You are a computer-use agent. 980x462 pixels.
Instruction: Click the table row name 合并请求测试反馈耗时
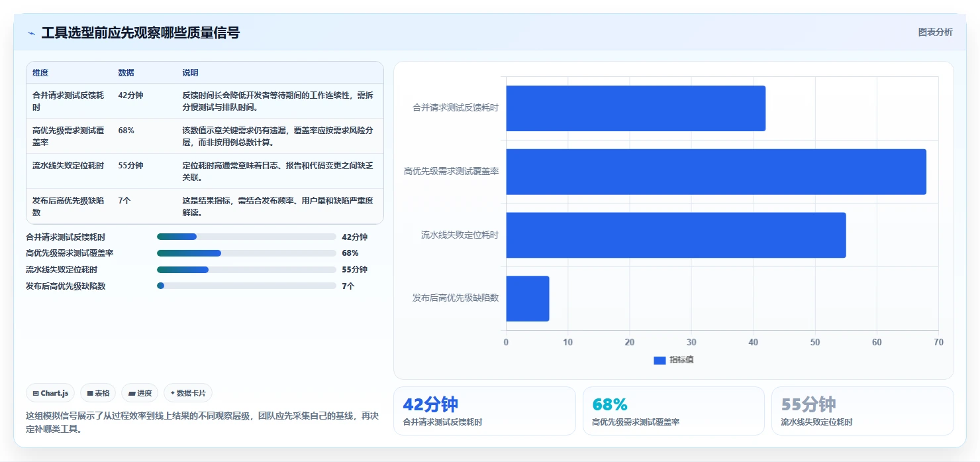click(x=68, y=101)
